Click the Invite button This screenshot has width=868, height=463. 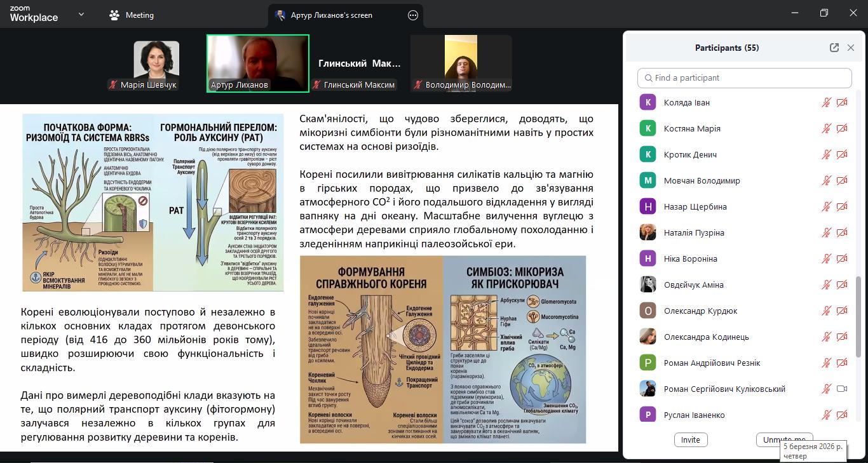[691, 440]
